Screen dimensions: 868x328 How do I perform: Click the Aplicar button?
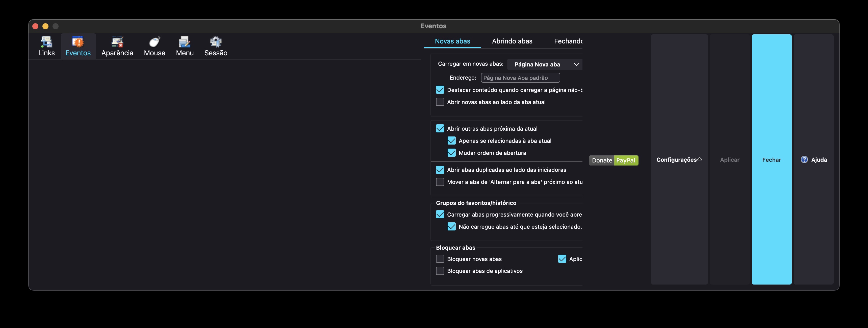pos(729,159)
